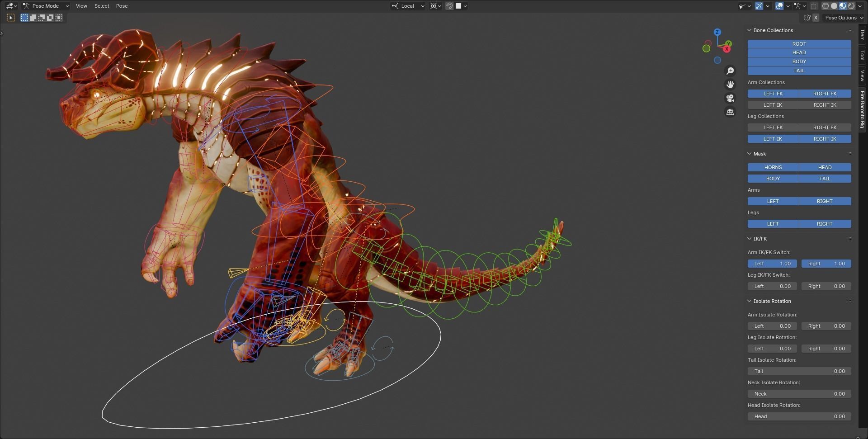The width and height of the screenshot is (868, 439).
Task: Switch to the Tool sidebar tab
Action: (863, 56)
